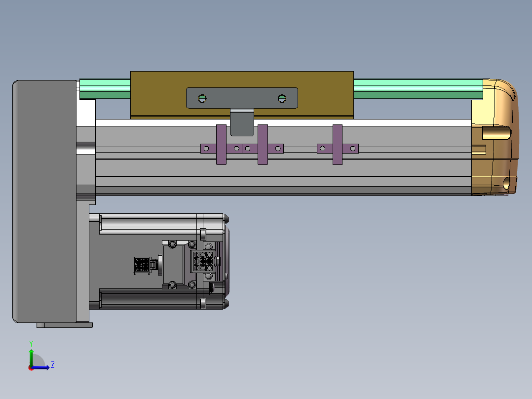
Task: Pick the gray mounting plate on the carriage
Action: (242, 98)
